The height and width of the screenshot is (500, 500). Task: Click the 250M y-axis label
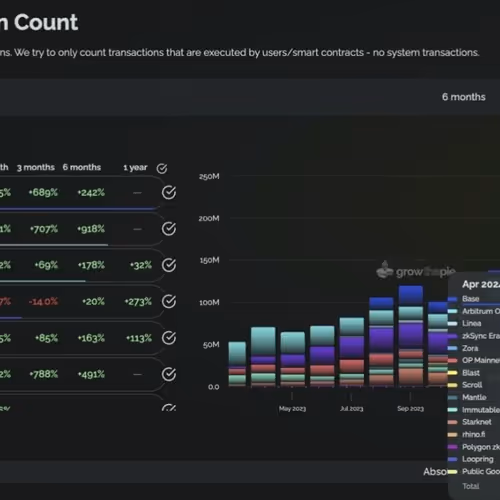point(209,176)
